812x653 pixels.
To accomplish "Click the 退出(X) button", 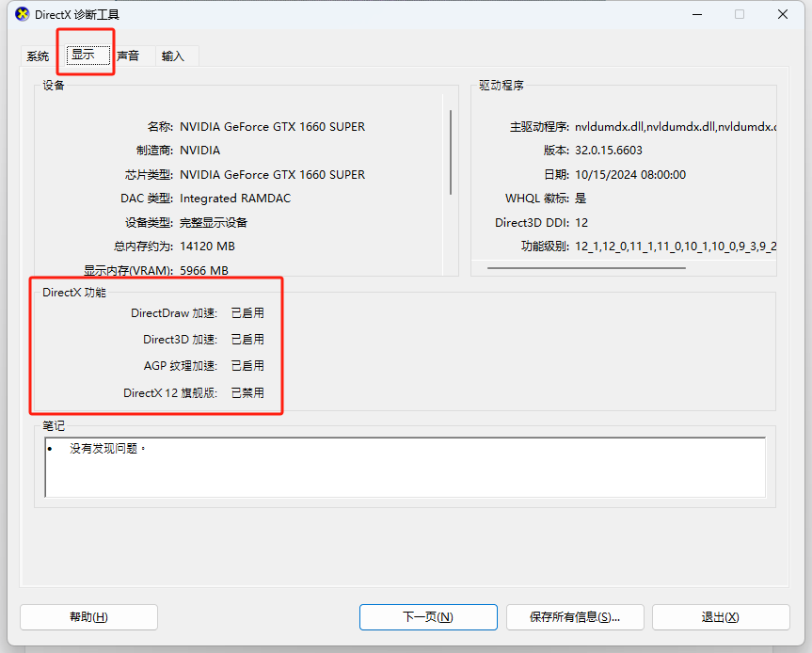I will click(x=720, y=617).
